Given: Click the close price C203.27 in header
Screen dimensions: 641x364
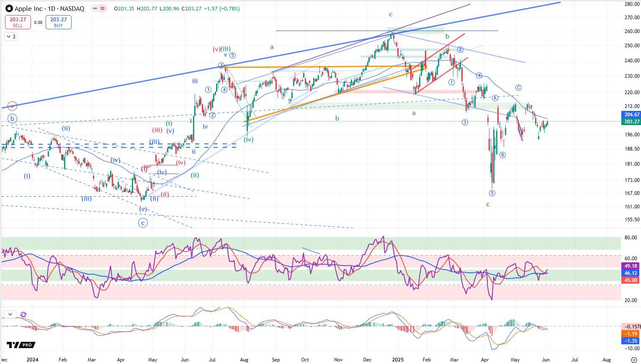Looking at the screenshot, I should pos(192,8).
